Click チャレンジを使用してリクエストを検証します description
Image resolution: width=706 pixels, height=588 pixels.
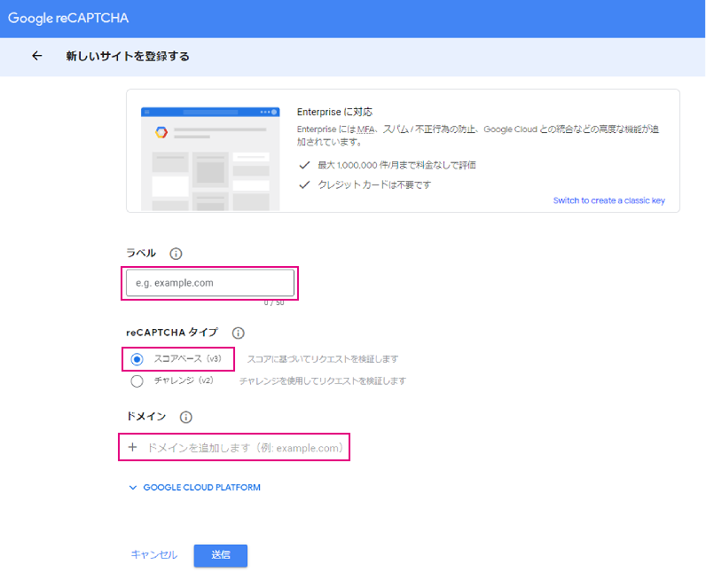point(322,380)
